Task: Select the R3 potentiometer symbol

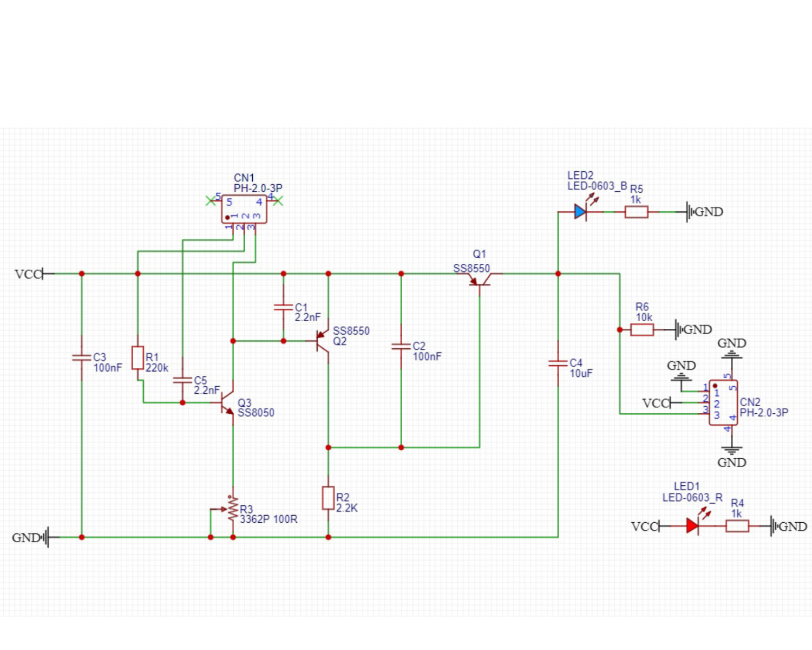Action: (233, 509)
